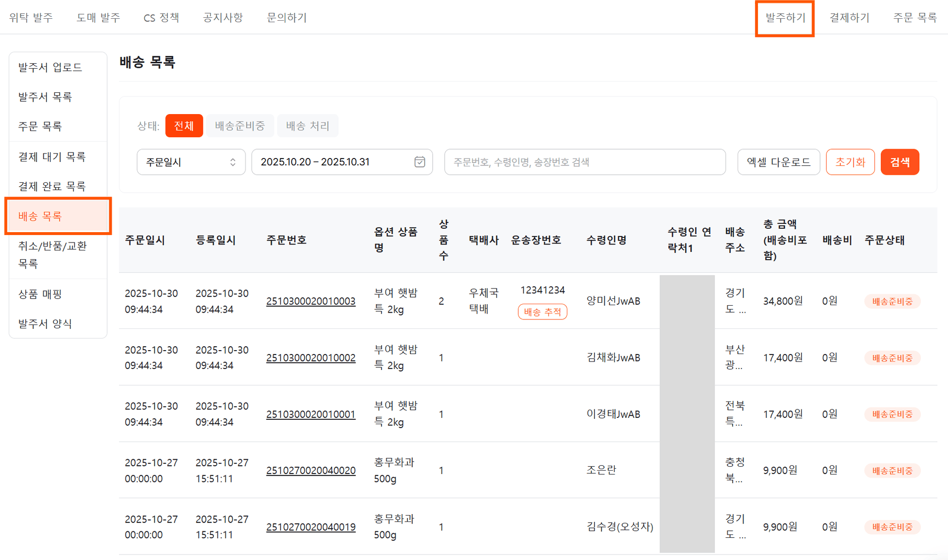The height and width of the screenshot is (560, 948).
Task: Open the 취소/반품/교환 목록 sidebar section
Action: (x=52, y=254)
